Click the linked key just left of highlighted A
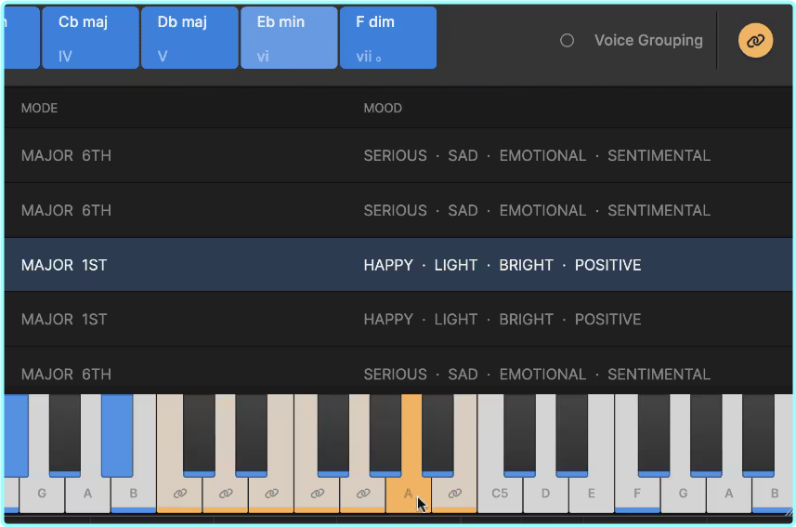The image size is (796, 527). coord(362,493)
